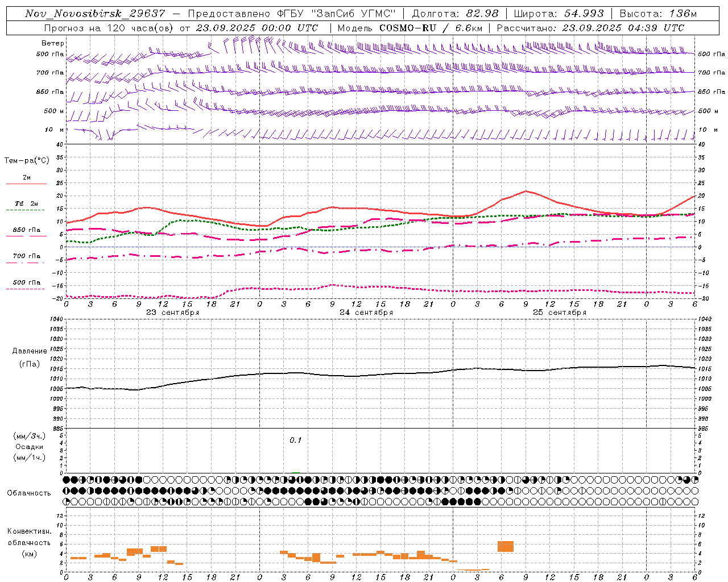This screenshot has width=728, height=582.
Task: Click the model name COSMO-RU / 6.6км
Action: tap(431, 28)
